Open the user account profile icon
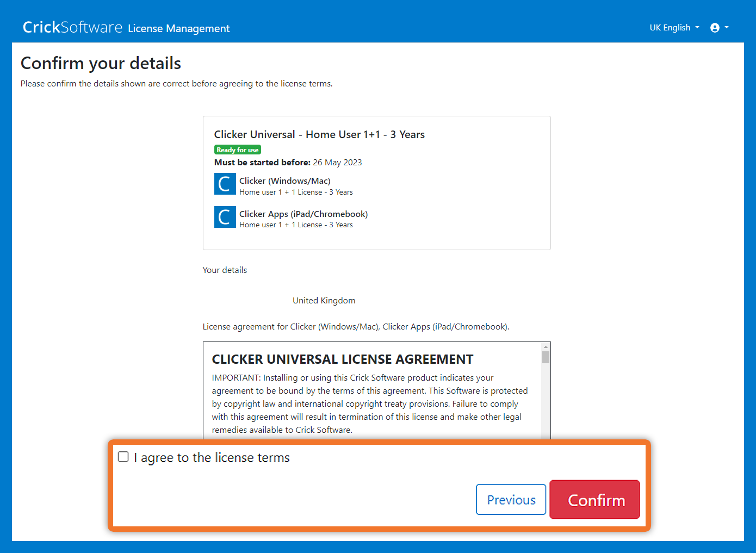 pyautogui.click(x=715, y=28)
